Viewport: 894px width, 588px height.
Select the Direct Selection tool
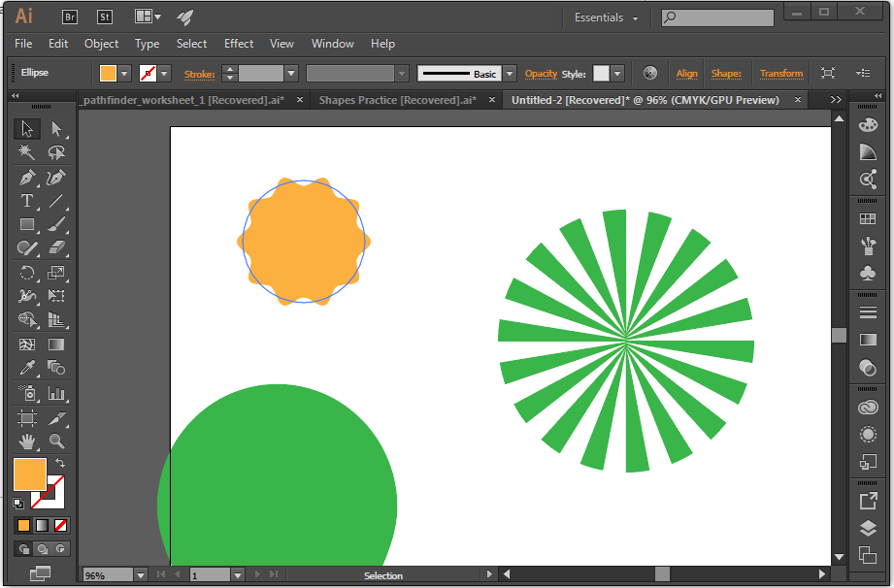click(x=56, y=129)
